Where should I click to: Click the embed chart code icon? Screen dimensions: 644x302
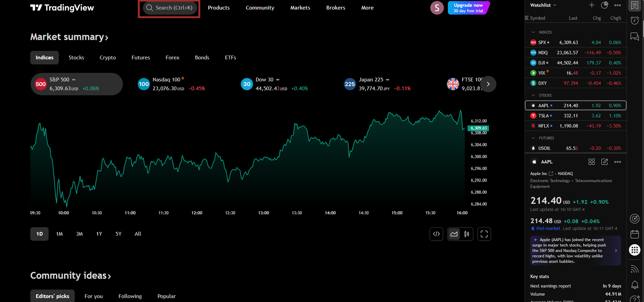(436, 234)
